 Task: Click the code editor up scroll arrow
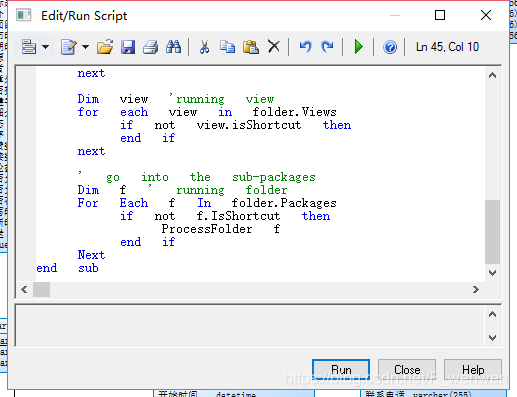pyautogui.click(x=492, y=75)
